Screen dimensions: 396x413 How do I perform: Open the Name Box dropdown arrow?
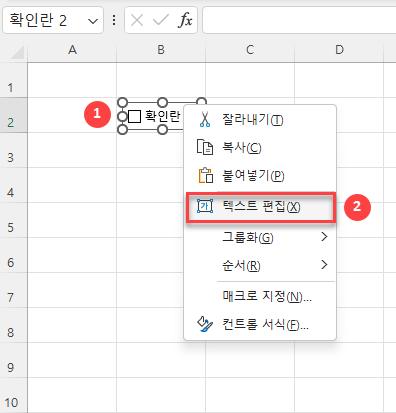93,21
